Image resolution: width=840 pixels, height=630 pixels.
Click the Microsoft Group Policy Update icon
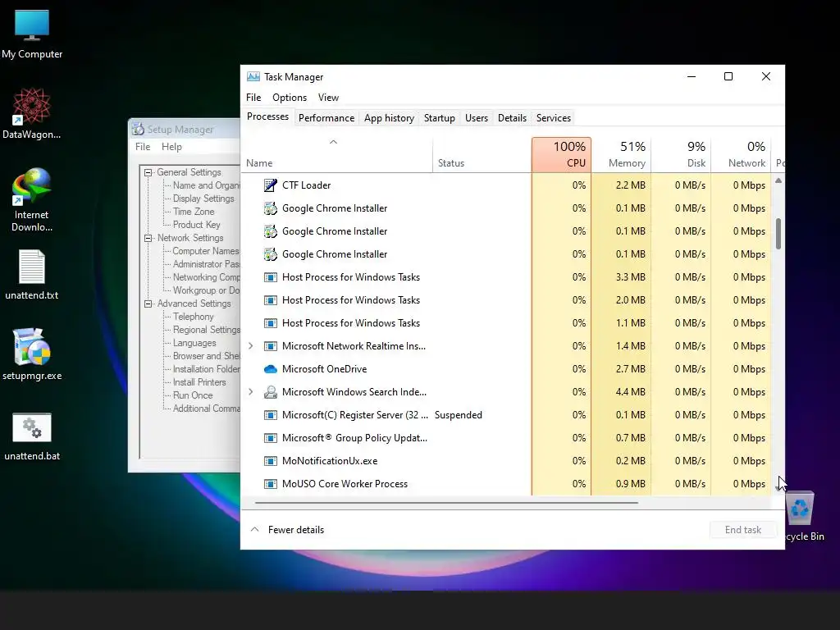271,438
